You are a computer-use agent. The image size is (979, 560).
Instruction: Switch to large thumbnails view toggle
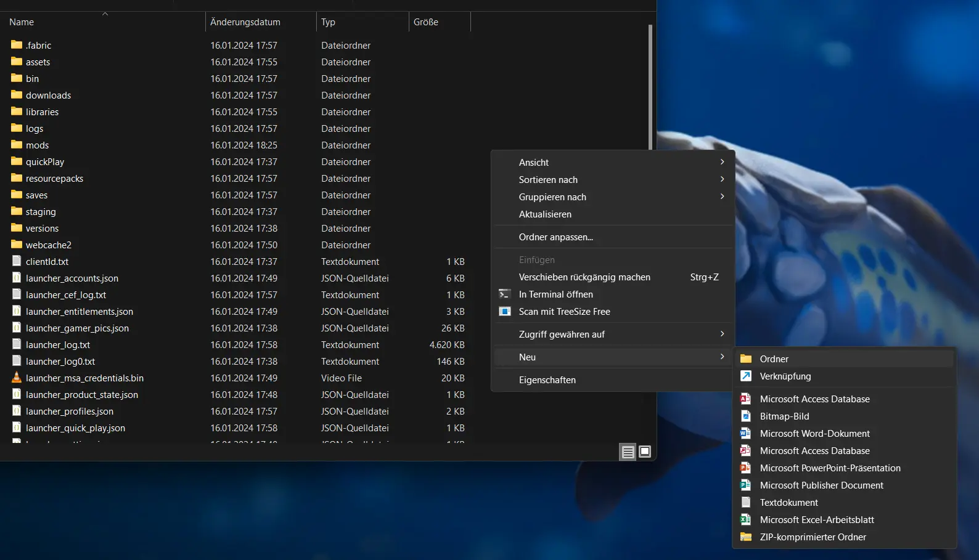645,452
